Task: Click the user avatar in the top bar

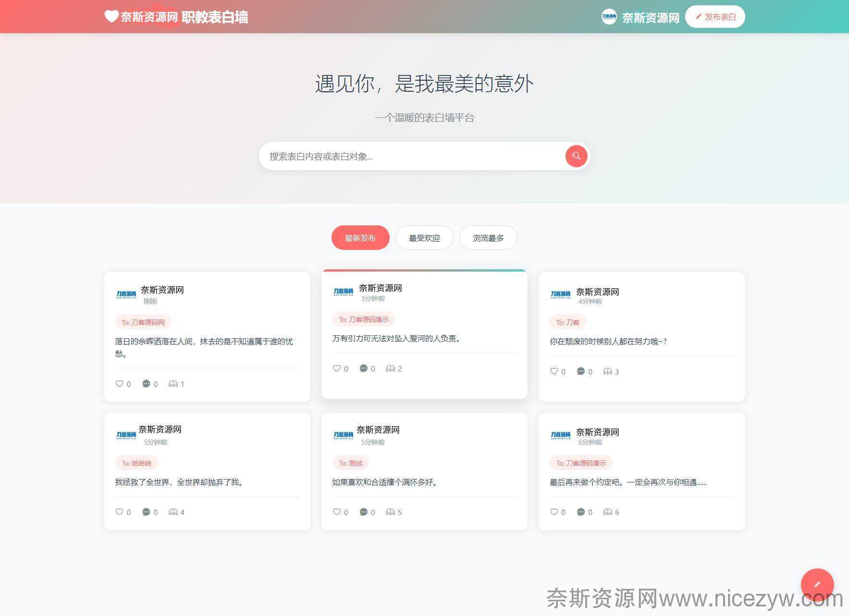Action: [609, 17]
